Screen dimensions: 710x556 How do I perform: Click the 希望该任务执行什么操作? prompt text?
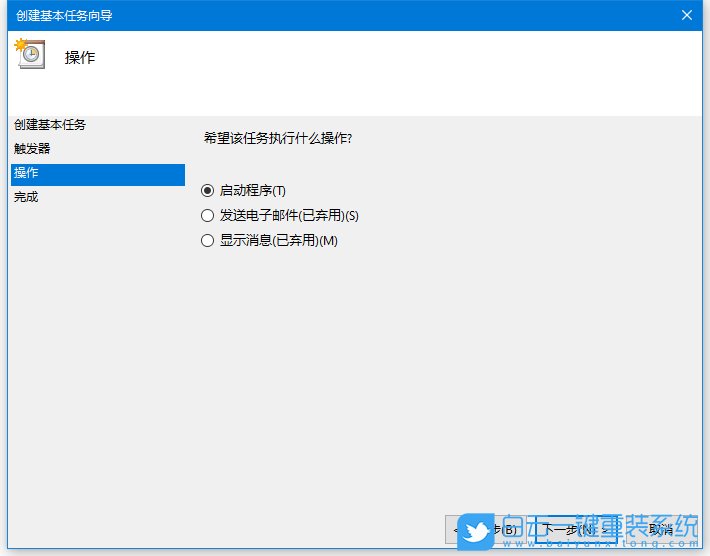278,138
